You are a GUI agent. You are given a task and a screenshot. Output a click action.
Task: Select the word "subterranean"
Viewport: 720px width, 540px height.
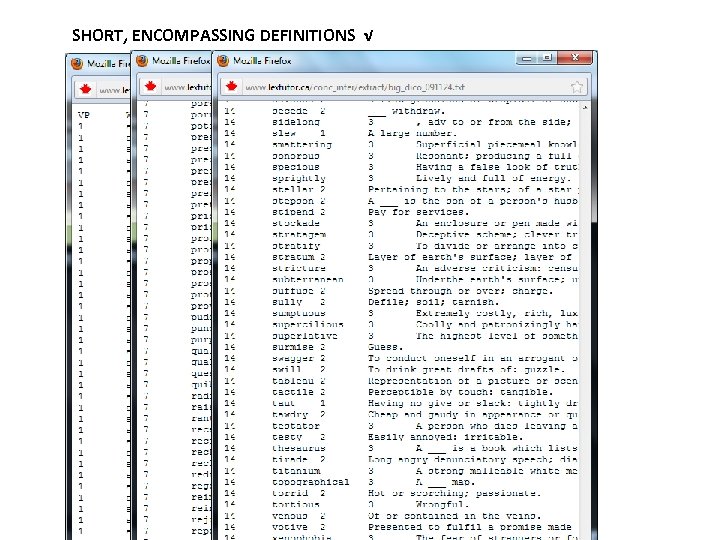coord(307,280)
